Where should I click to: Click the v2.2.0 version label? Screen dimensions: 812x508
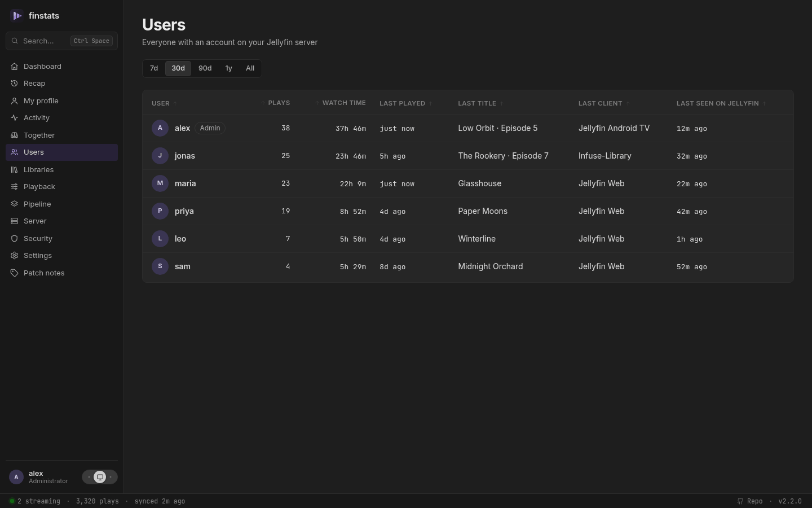click(x=790, y=501)
